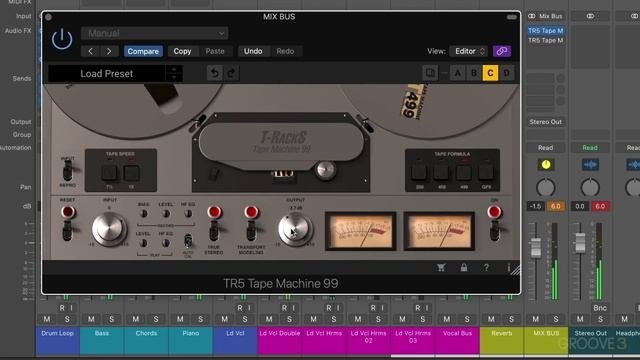Select the 7½ tape speed button
Viewport: 640px width, 360px height.
coord(109,173)
